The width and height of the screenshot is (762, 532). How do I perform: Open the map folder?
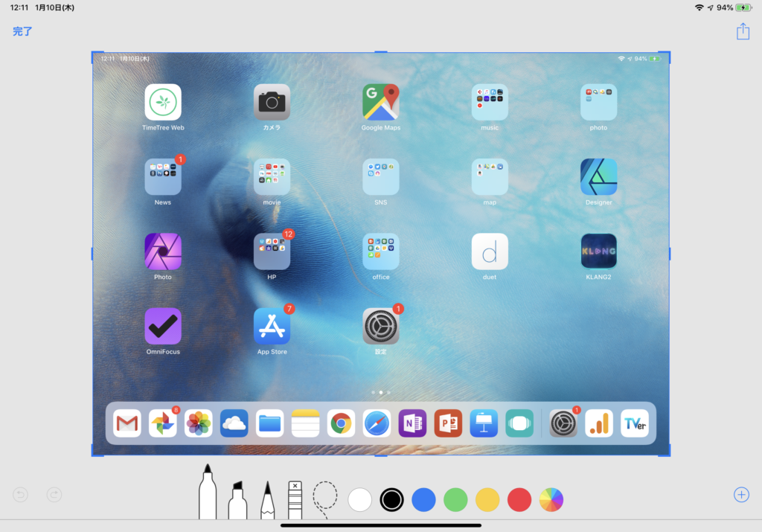490,177
